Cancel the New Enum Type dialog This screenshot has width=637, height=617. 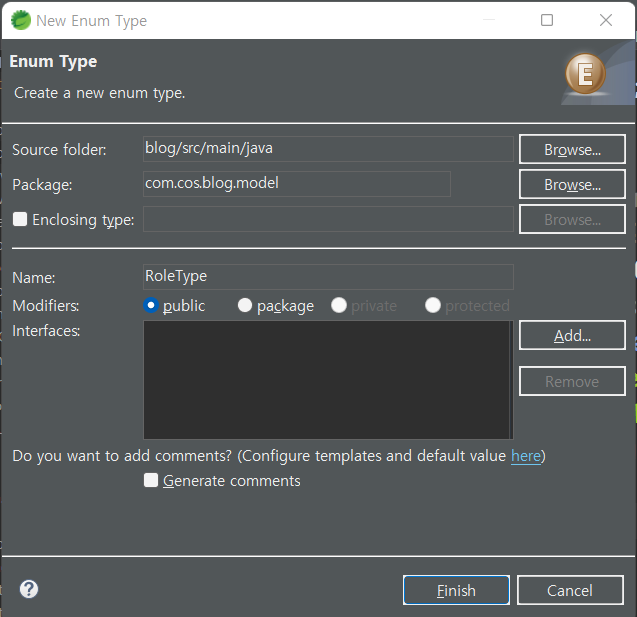tap(570, 590)
